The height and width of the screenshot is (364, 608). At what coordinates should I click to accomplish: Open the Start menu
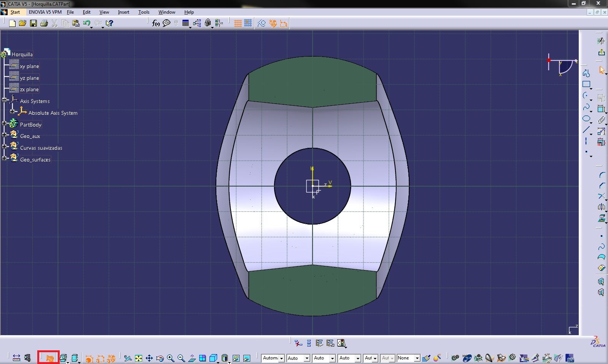(15, 12)
